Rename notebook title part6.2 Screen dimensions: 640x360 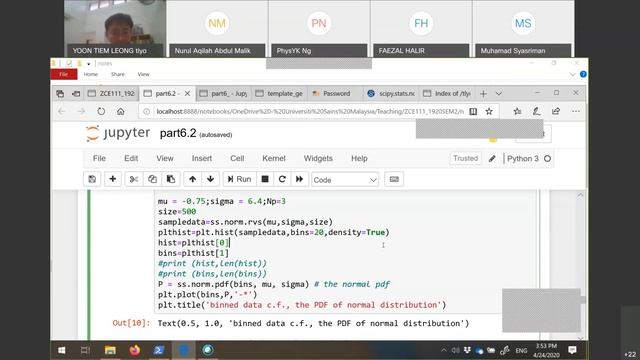click(178, 133)
